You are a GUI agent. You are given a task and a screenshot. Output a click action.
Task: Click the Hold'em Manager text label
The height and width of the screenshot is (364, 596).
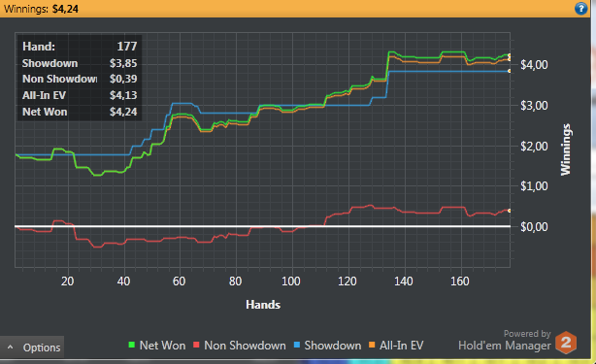pyautogui.click(x=505, y=346)
